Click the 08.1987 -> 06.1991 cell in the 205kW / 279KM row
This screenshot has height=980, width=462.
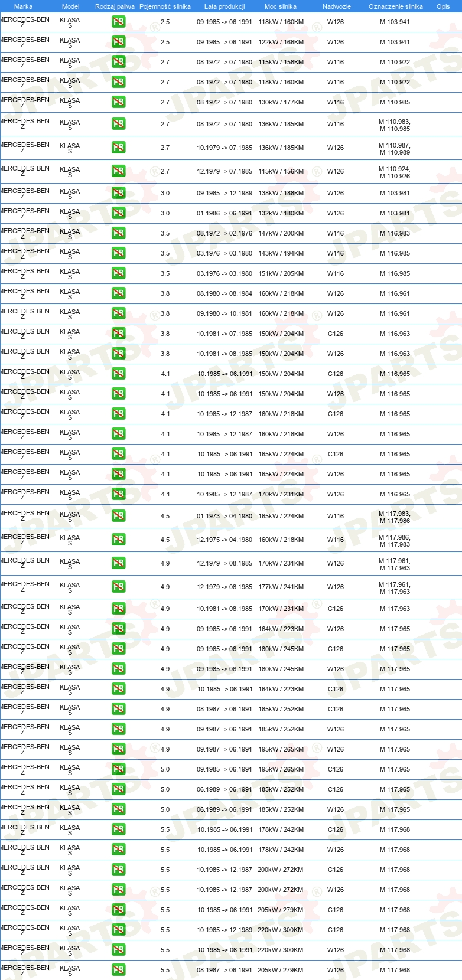point(225,971)
